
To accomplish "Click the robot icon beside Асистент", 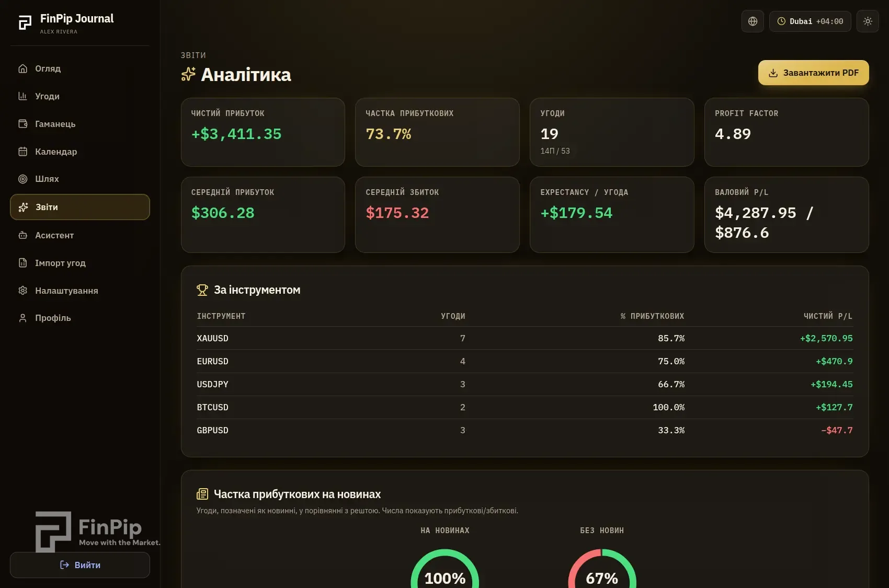I will click(x=22, y=235).
